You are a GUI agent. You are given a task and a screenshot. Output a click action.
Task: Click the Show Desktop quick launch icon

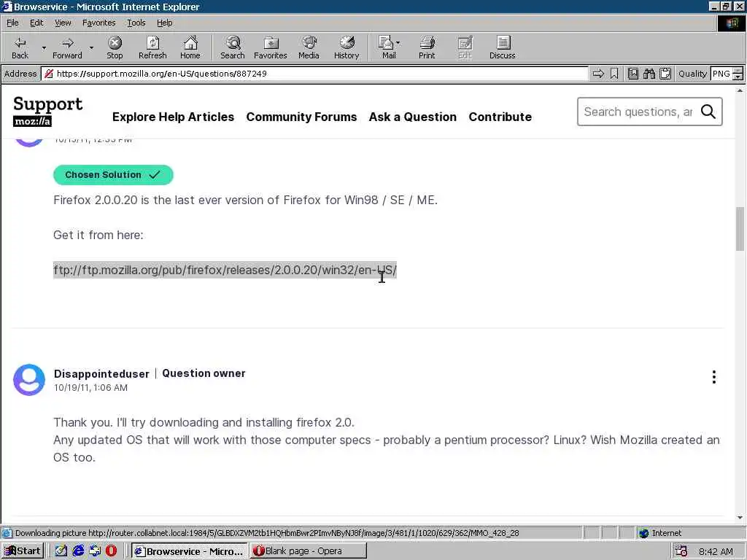94,551
